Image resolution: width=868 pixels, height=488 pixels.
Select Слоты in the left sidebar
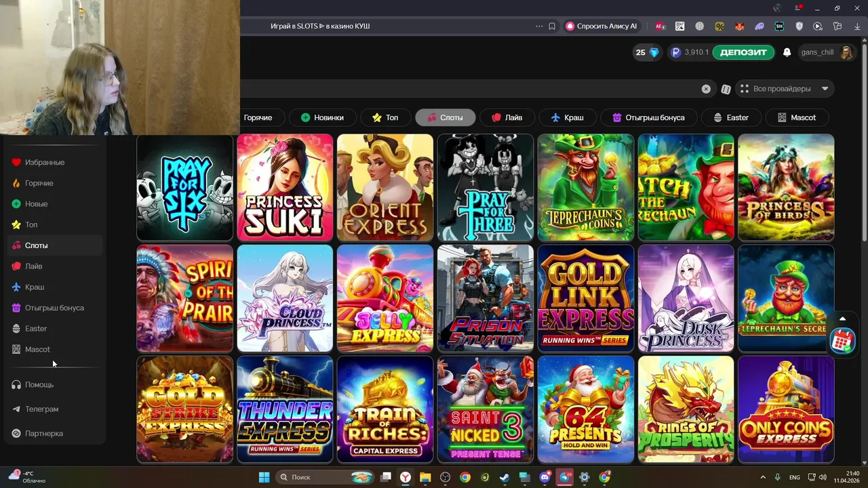pos(56,245)
